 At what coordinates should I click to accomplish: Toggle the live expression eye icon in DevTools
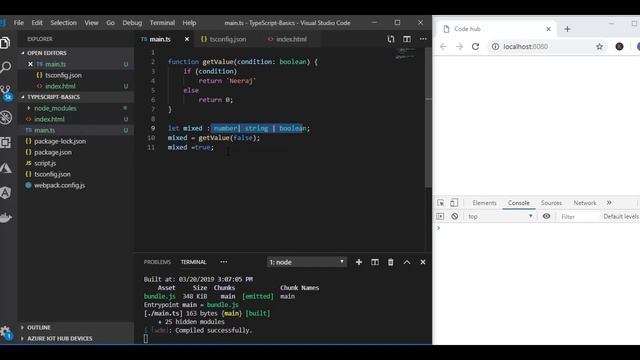coord(546,216)
